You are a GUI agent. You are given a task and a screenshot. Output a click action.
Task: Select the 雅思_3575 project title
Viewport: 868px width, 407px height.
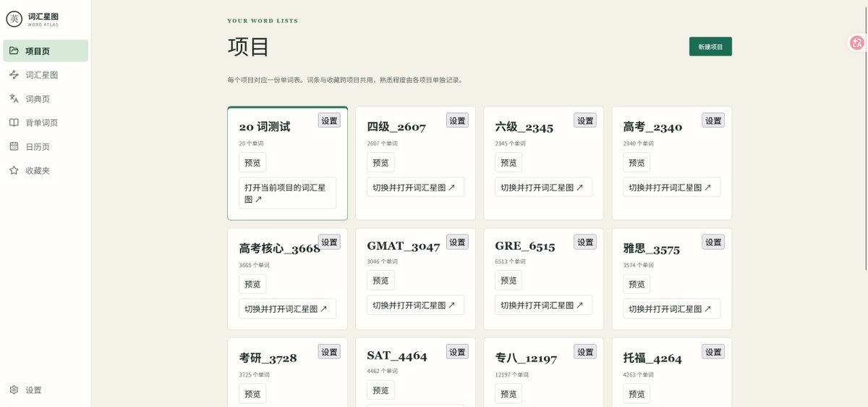tap(652, 249)
